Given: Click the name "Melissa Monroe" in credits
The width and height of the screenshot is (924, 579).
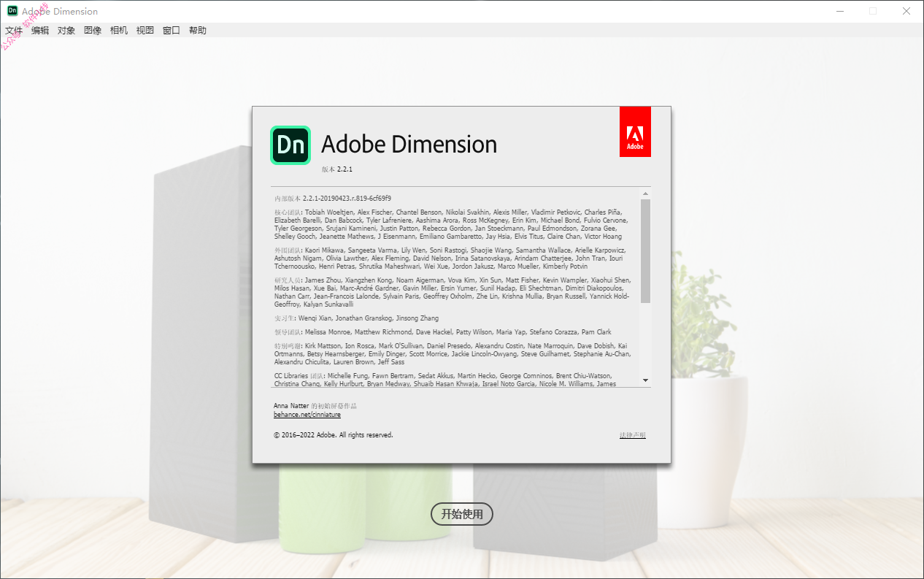Looking at the screenshot, I should [x=329, y=332].
